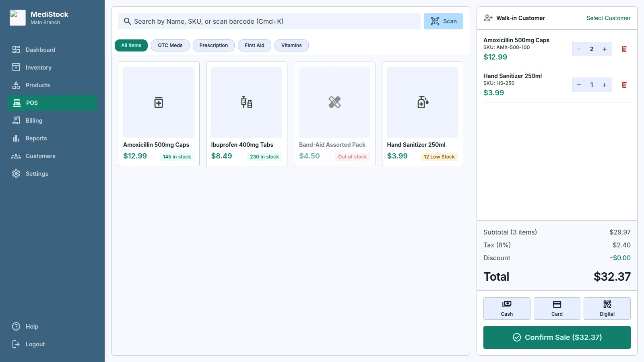Screen dimensions: 644x362
Task: Click the MediStock logo image
Action: 18,18
